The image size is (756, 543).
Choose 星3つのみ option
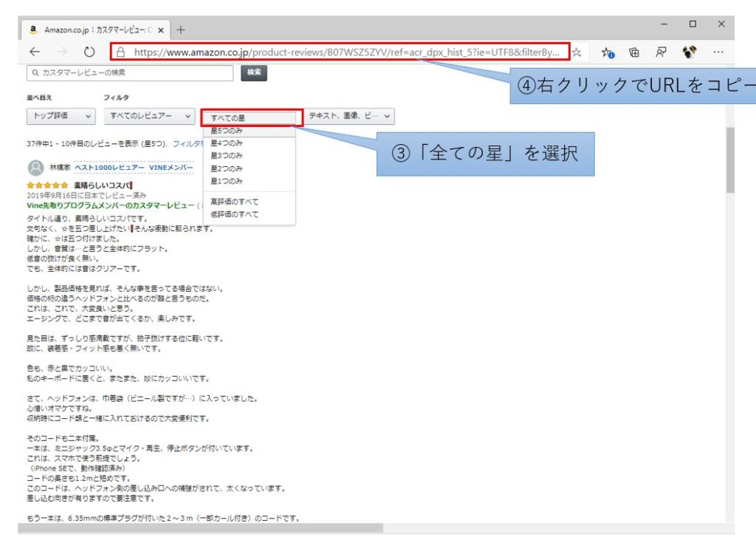click(x=250, y=156)
